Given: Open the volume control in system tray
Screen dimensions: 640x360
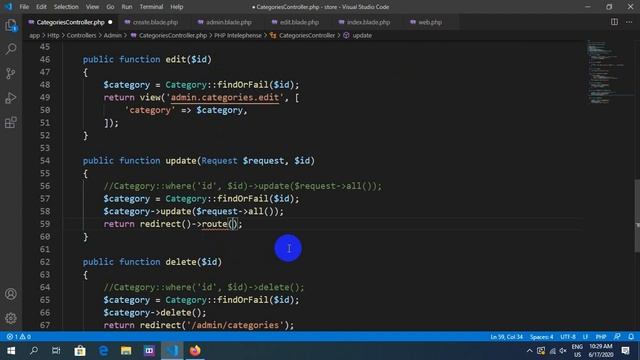Looking at the screenshot, I should 563,351.
